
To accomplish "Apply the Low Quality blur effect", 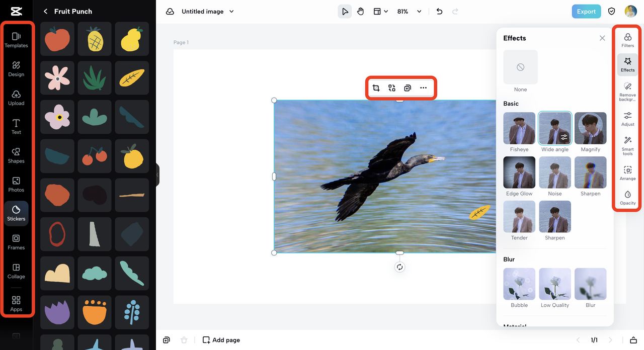I will 555,284.
